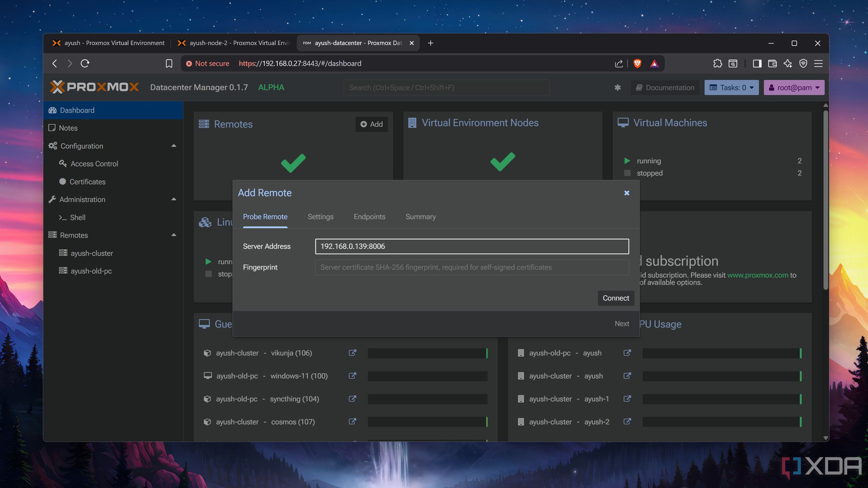Screen dimensions: 868x488
Task: Open external link for syncthing (104)
Action: (352, 398)
